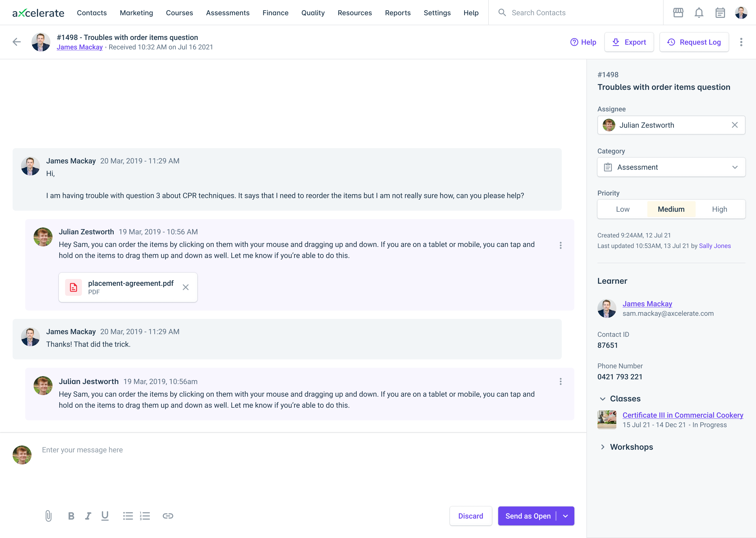
Task: Set ticket priority to High
Action: [720, 209]
